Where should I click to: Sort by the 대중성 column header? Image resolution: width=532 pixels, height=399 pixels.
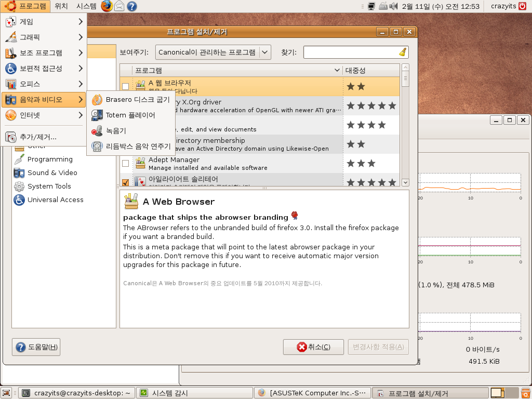click(x=371, y=70)
